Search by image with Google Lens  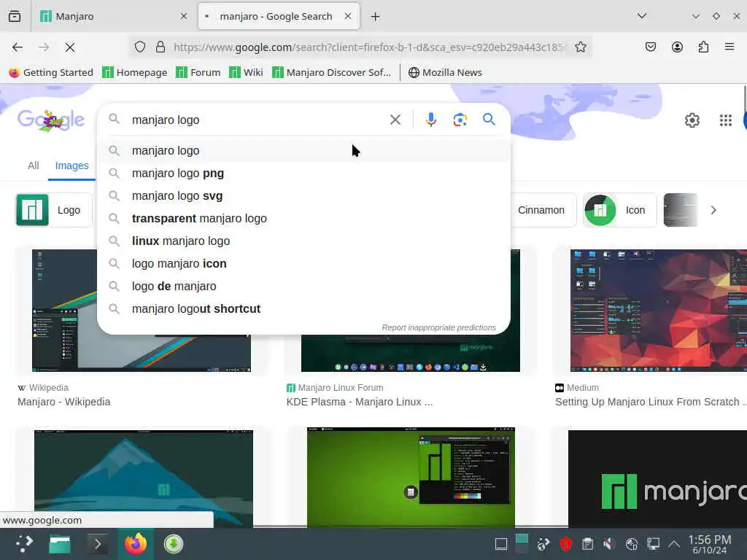point(460,120)
